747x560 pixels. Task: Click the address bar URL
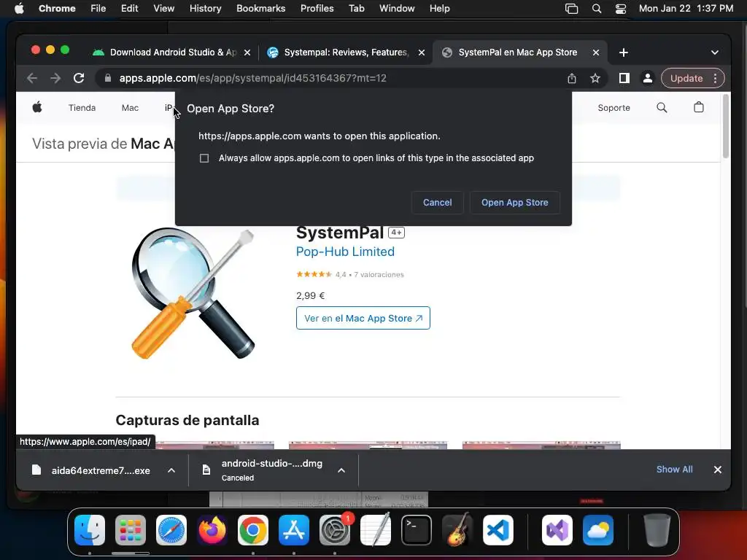(252, 78)
